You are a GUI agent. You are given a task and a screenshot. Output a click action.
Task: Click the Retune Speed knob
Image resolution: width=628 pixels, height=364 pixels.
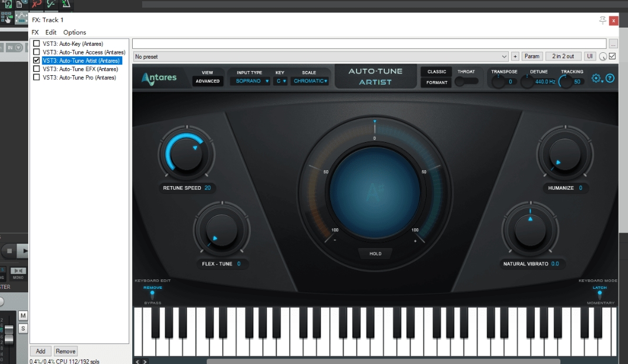tap(186, 153)
